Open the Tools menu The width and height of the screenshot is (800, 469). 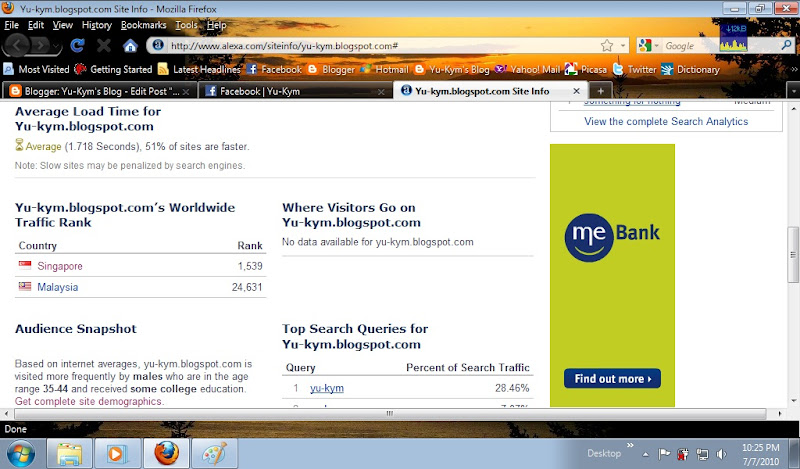pyautogui.click(x=186, y=25)
